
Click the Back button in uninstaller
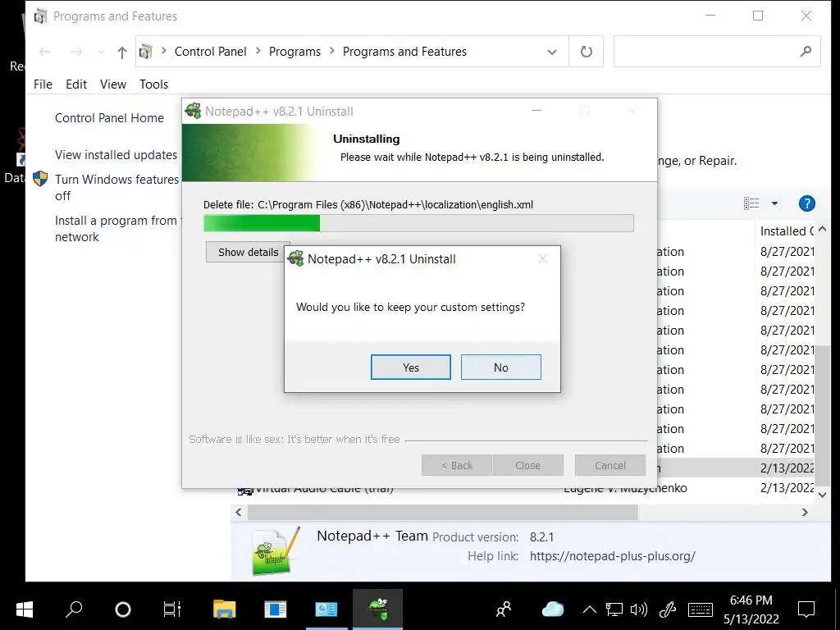click(x=456, y=466)
